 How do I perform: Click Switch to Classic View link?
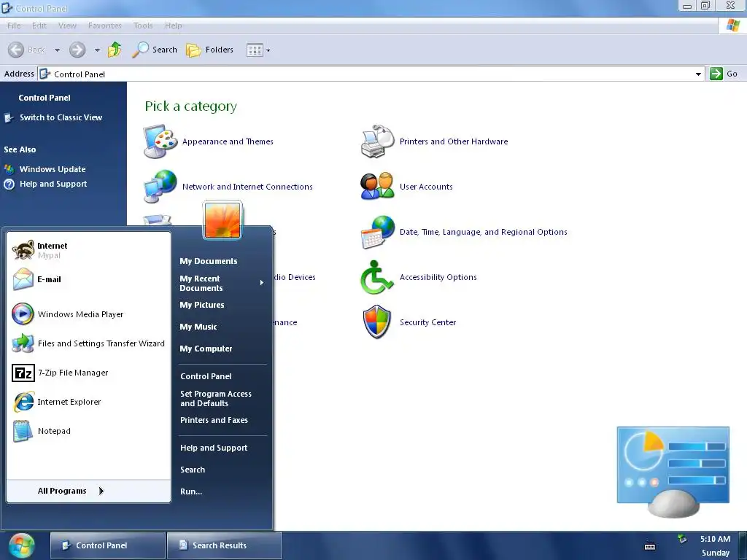[x=61, y=117]
